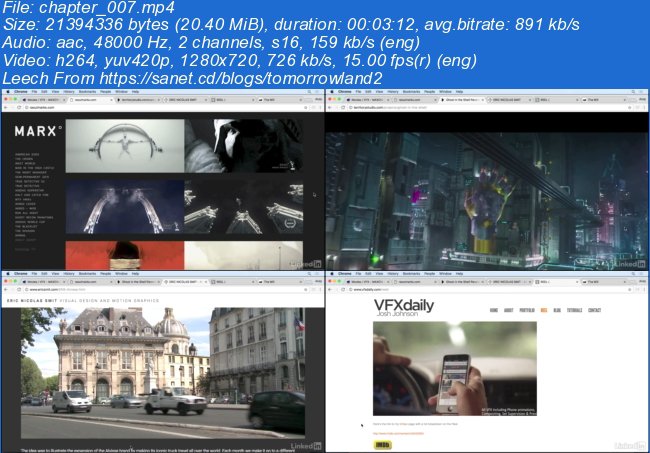This screenshot has width=650, height=453.
Task: Switch to the territorystudio tab in the Marx frame
Action: (137, 100)
